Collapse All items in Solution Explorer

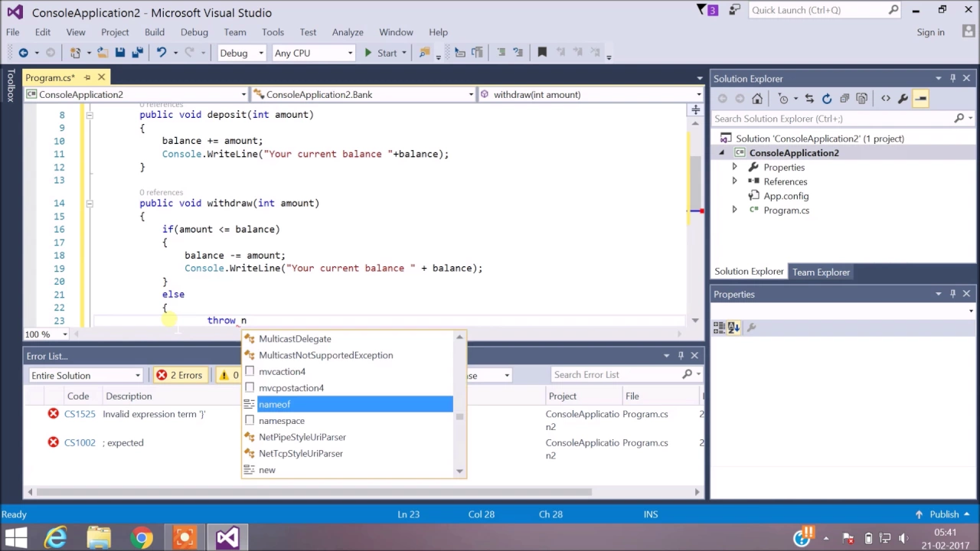(844, 99)
